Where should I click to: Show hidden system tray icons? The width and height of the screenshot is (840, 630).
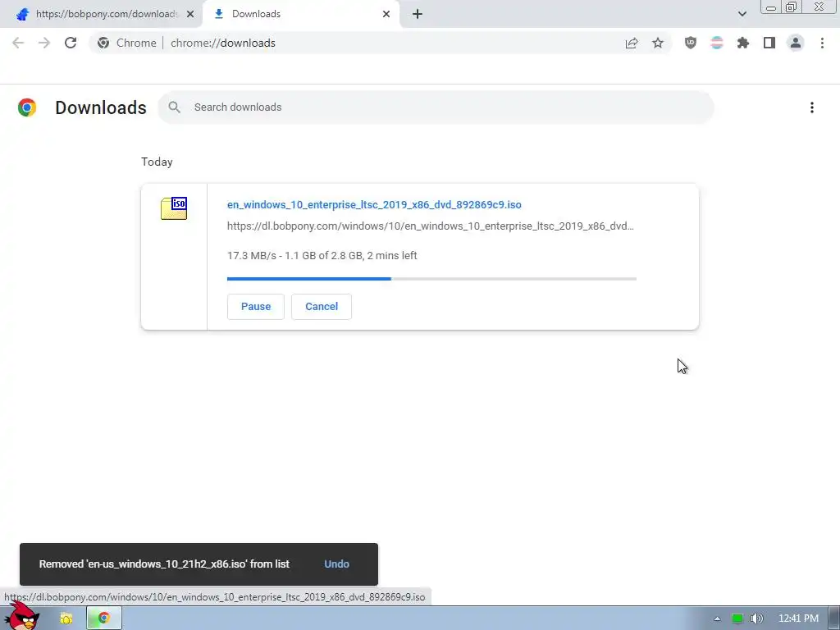(717, 619)
